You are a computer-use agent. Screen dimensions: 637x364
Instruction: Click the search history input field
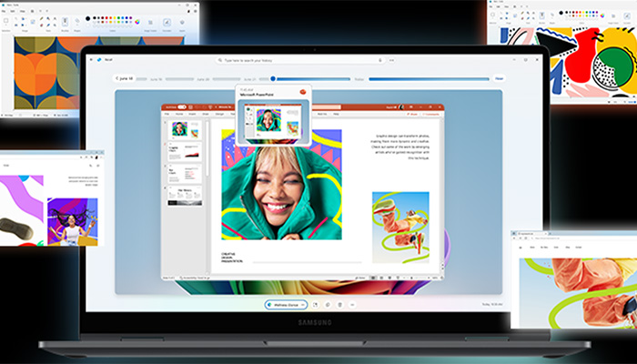pyautogui.click(x=300, y=60)
